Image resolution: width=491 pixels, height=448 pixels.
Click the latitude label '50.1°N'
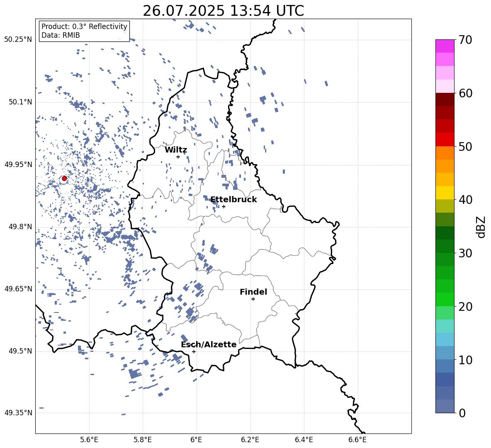pyautogui.click(x=20, y=102)
